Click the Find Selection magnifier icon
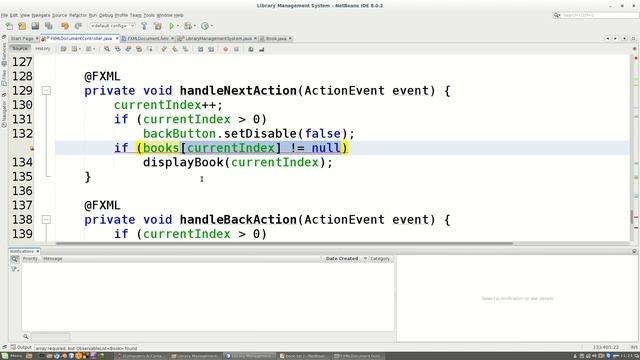This screenshot has height=360, width=640. (107, 49)
